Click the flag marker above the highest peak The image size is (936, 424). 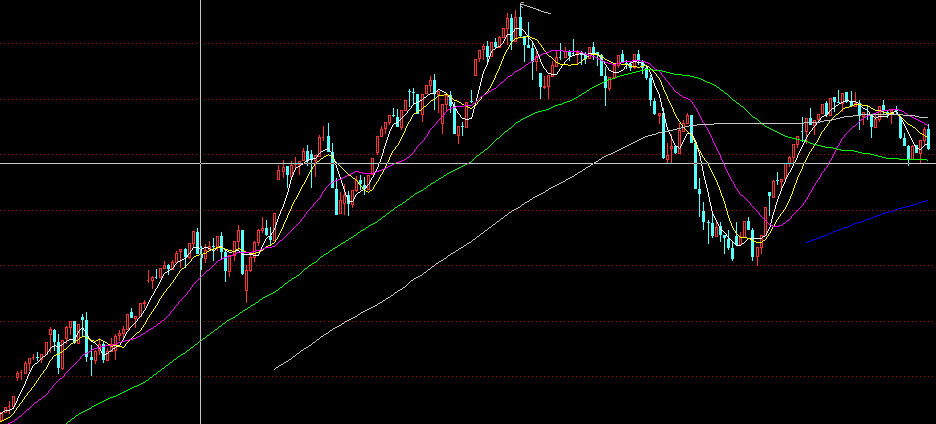(x=535, y=8)
